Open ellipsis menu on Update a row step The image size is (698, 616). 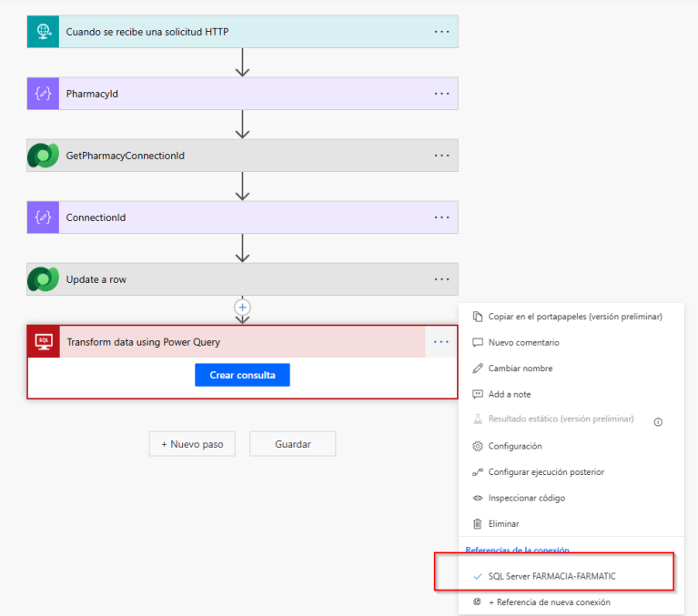(441, 279)
